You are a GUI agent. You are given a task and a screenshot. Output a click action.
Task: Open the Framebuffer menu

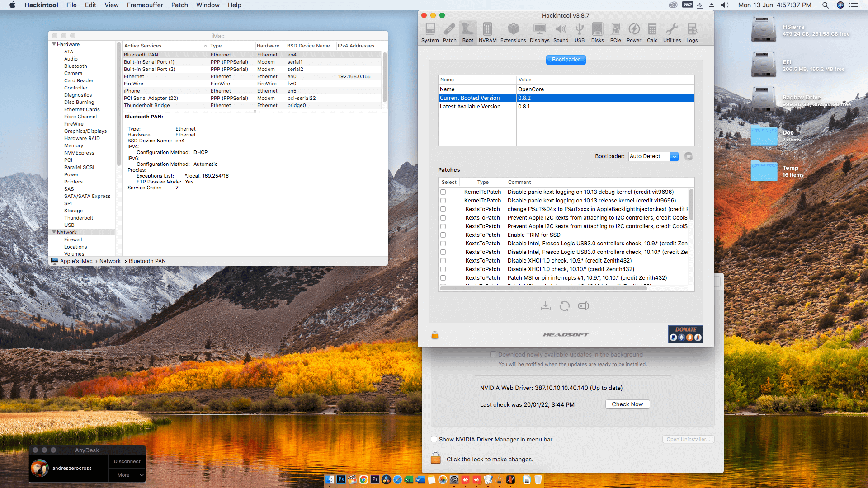(145, 5)
